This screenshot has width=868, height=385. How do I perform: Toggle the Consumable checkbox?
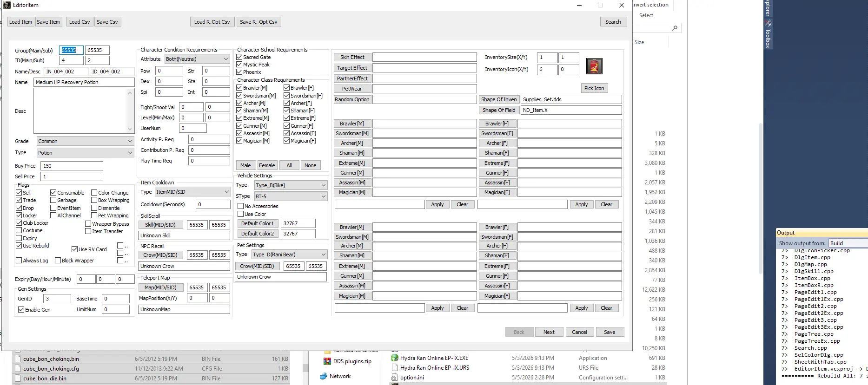click(x=53, y=192)
